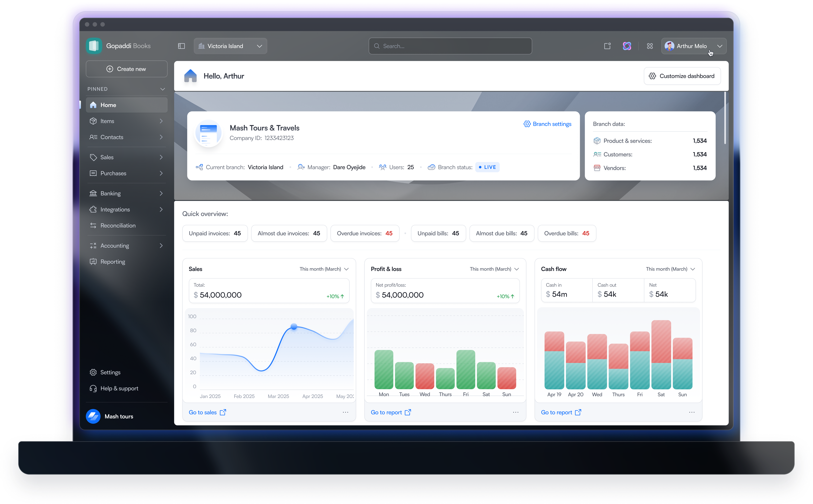Viewport: 813px width, 504px height.
Task: Open Help & support in the sidebar
Action: (127, 388)
